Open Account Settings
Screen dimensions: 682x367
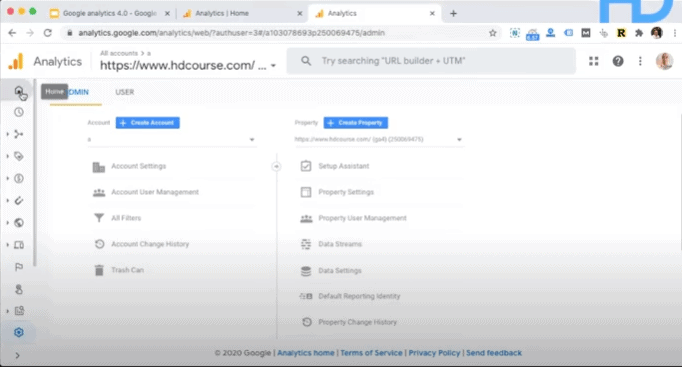[138, 166]
